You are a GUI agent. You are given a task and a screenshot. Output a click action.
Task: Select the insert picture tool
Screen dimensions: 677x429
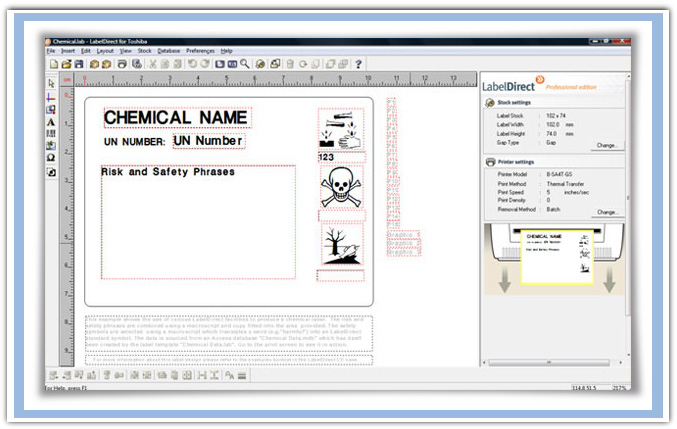[x=51, y=146]
